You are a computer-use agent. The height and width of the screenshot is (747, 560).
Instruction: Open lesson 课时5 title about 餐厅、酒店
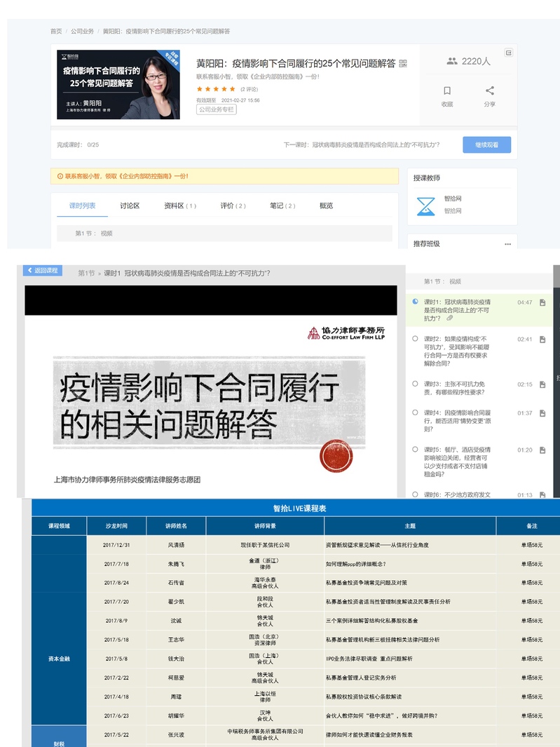[x=457, y=462]
